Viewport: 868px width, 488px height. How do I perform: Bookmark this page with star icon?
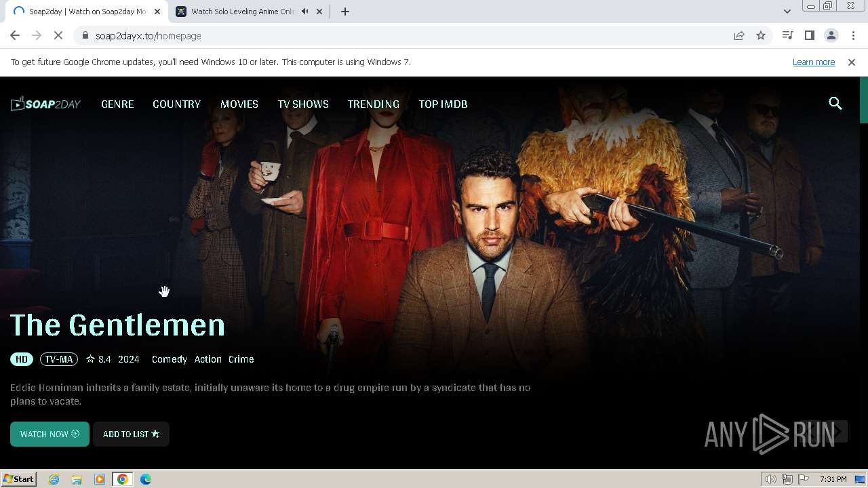point(761,35)
